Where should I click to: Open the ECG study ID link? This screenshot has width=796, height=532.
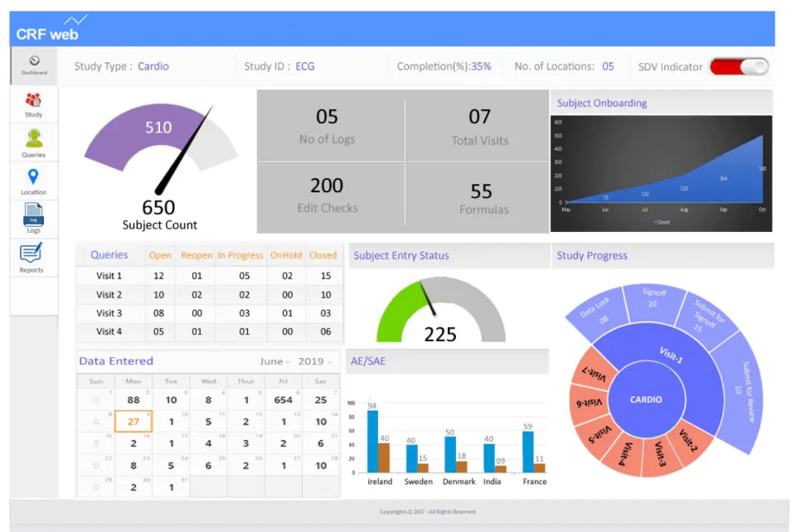(x=304, y=66)
